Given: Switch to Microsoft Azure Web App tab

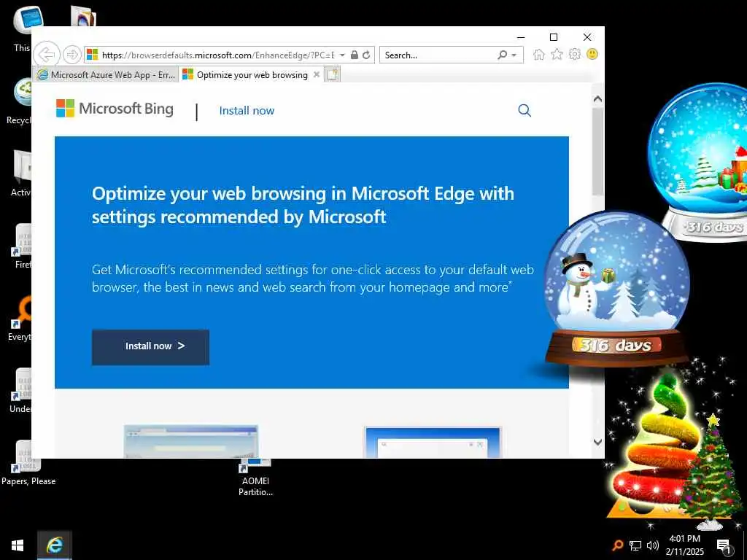Looking at the screenshot, I should click(107, 75).
